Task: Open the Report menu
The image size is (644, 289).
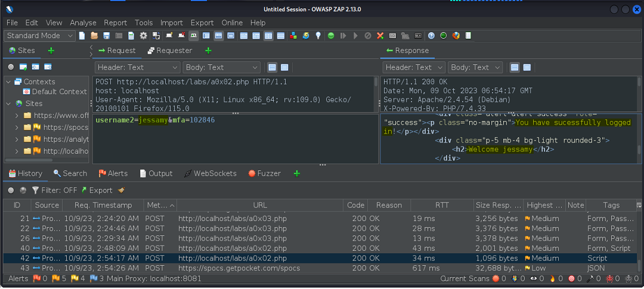Action: click(116, 23)
